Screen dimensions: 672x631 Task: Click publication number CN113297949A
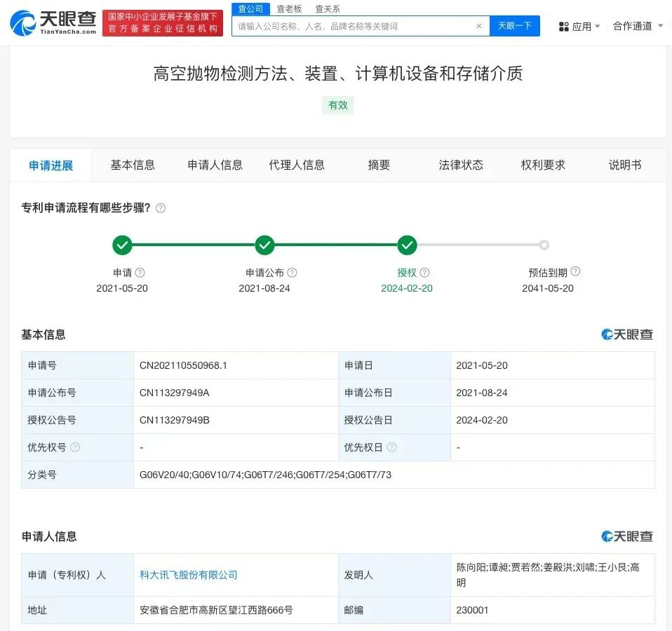point(175,393)
